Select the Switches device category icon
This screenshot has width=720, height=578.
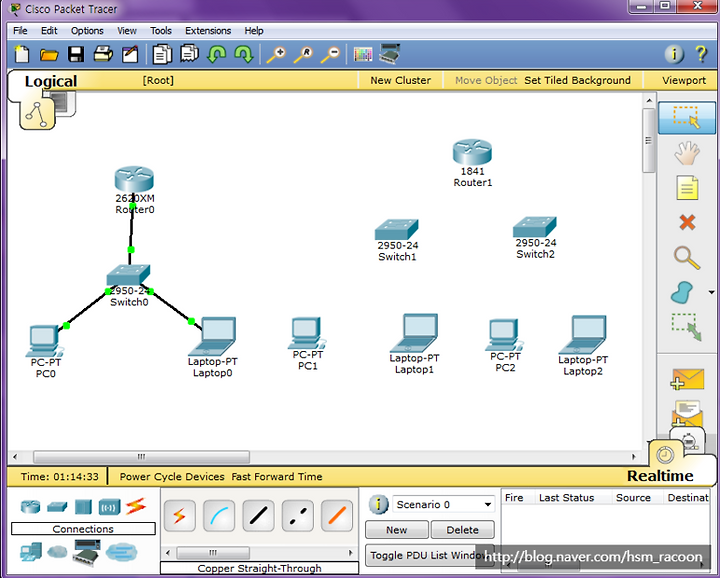(57, 507)
